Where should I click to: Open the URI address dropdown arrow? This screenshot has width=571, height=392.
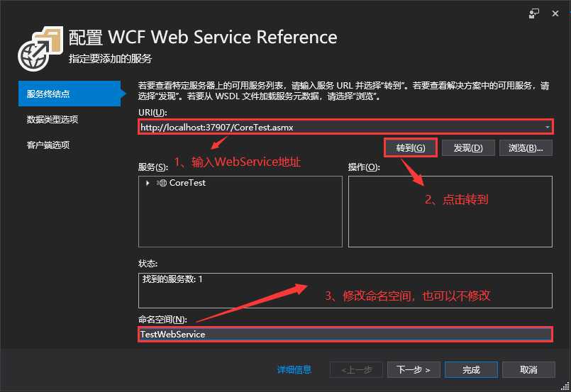pyautogui.click(x=547, y=127)
